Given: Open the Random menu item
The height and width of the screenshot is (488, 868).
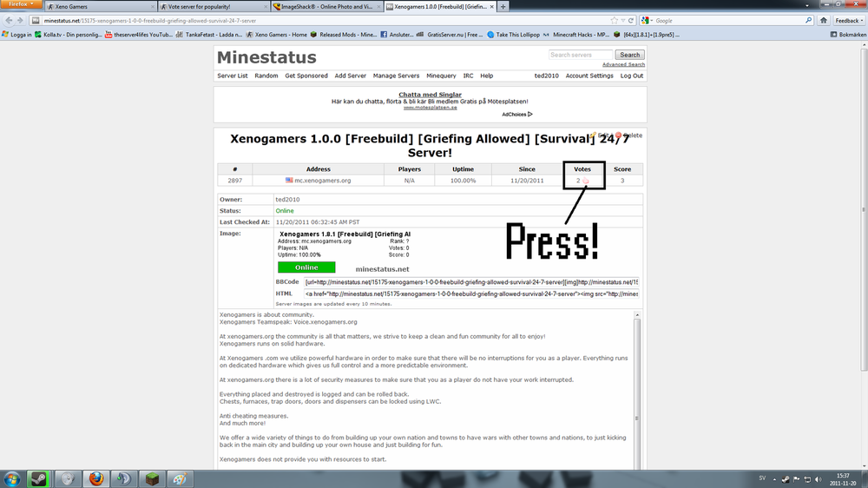Looking at the screenshot, I should pos(266,76).
